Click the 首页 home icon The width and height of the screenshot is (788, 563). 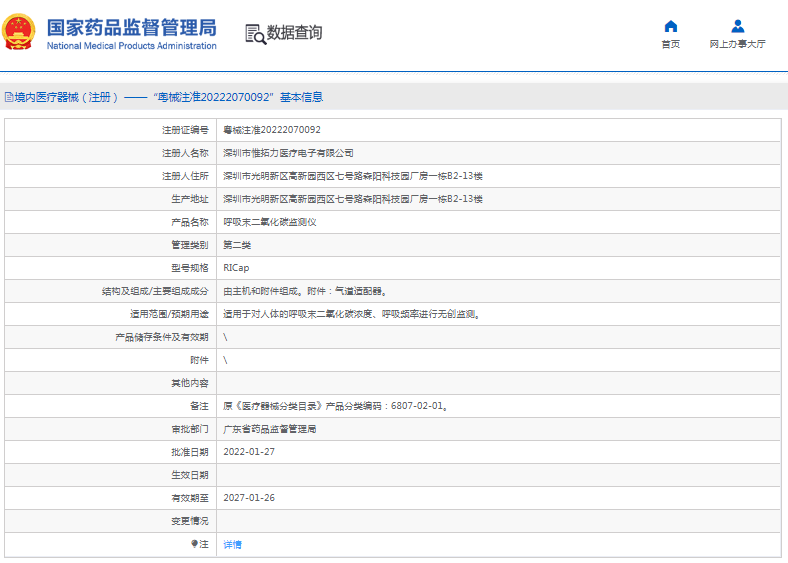pyautogui.click(x=670, y=26)
